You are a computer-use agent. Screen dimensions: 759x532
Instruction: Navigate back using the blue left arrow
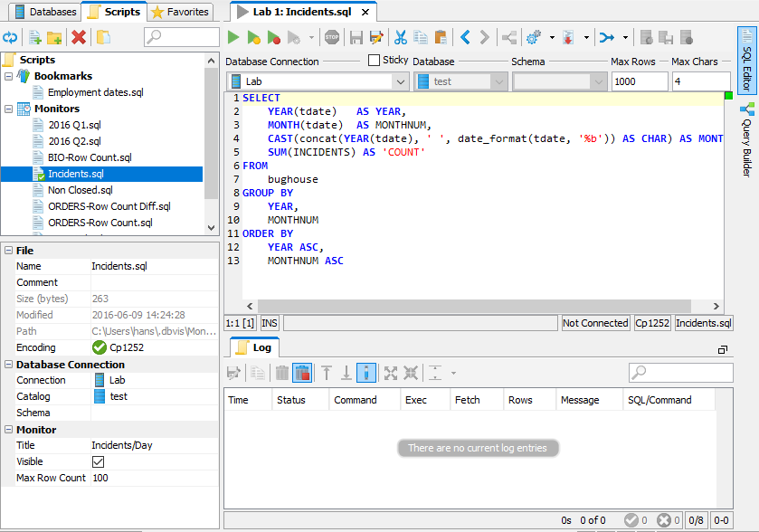tap(465, 37)
